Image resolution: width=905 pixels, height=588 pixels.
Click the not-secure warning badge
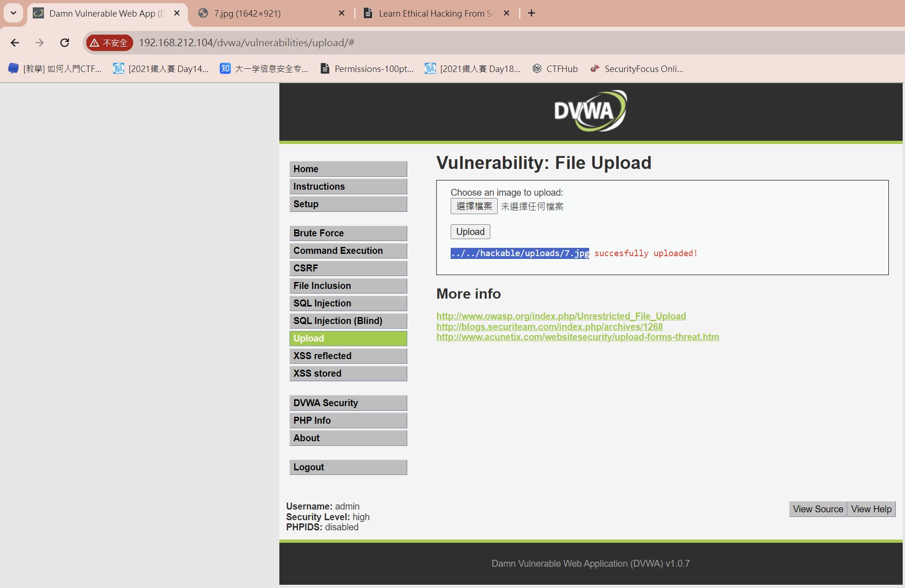tap(109, 43)
